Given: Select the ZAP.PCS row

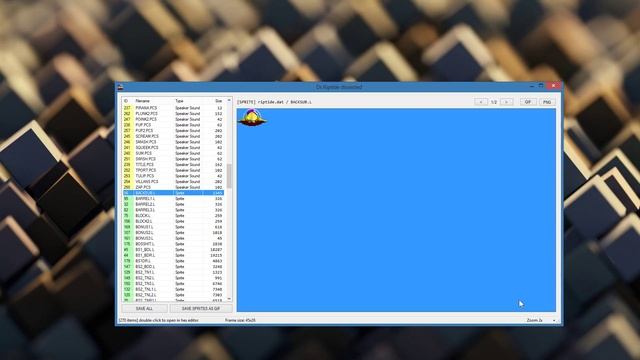Looking at the screenshot, I should 173,187.
